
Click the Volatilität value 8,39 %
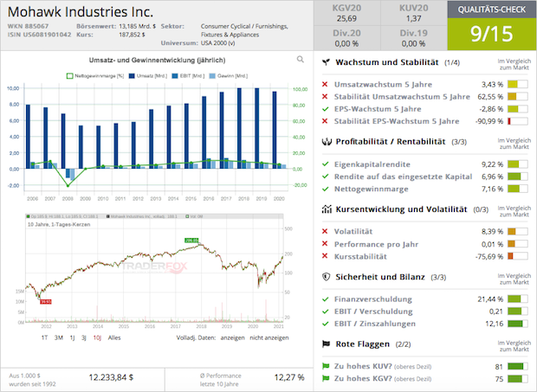(x=492, y=232)
